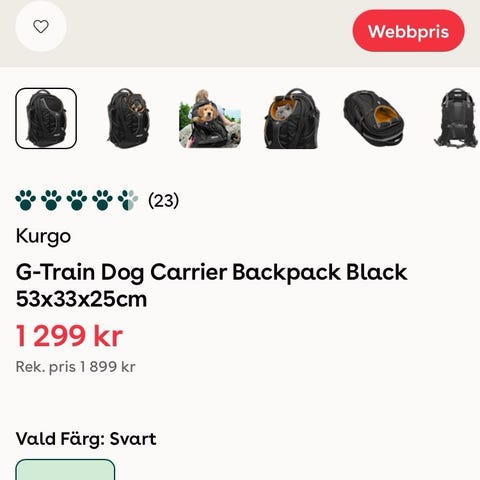The width and height of the screenshot is (480, 480).
Task: Click the first paw rating icon
Action: 26,200
